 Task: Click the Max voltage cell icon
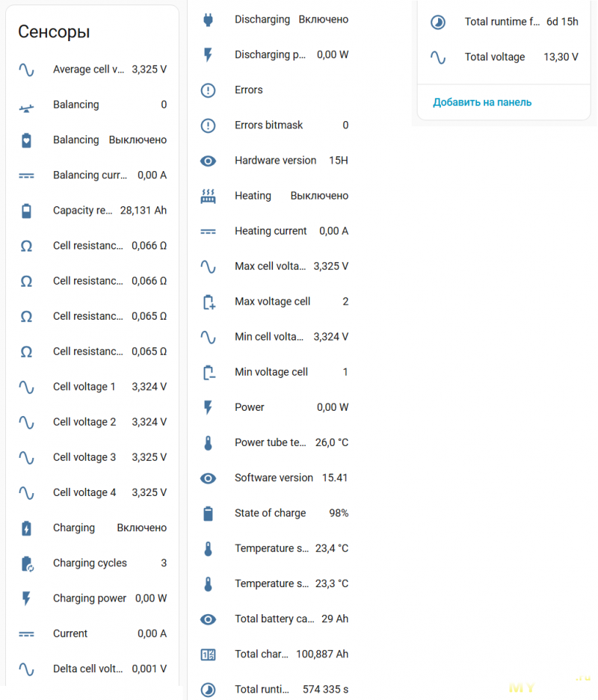[208, 302]
